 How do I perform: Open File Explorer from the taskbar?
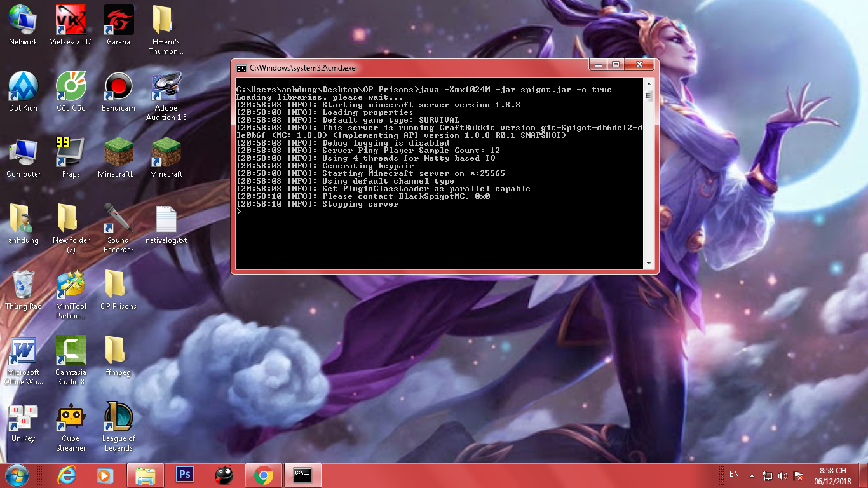click(x=146, y=475)
